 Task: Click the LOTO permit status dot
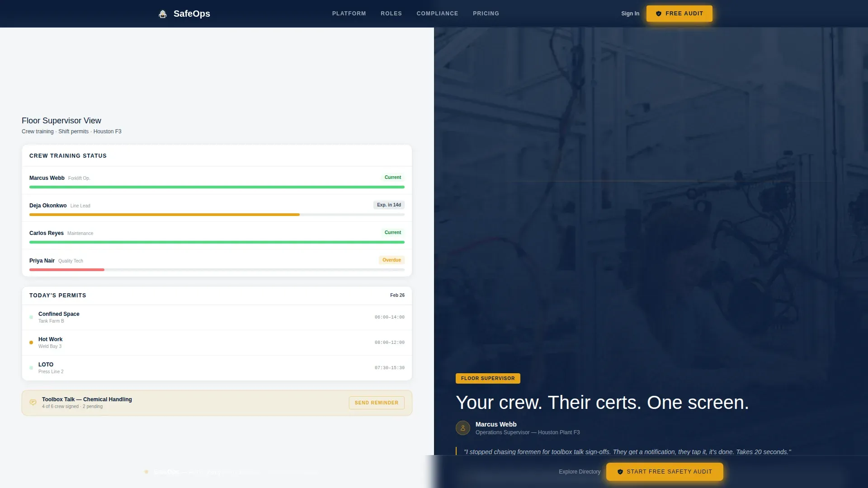click(x=31, y=368)
